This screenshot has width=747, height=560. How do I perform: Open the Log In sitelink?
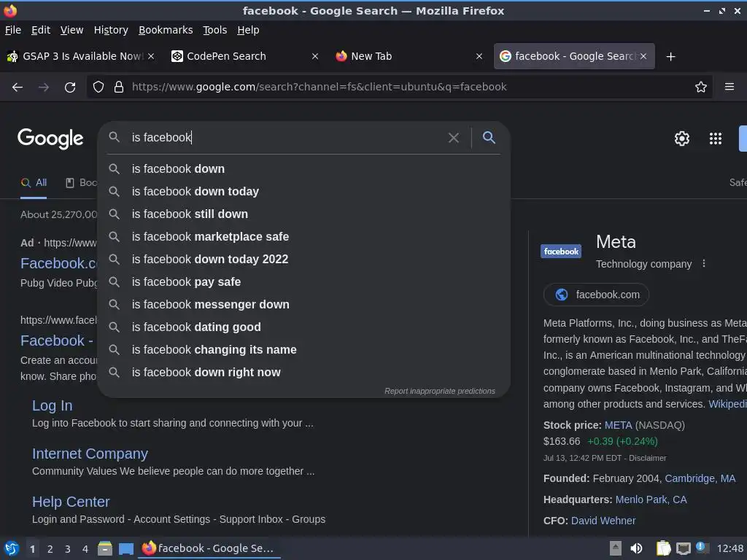coord(53,405)
